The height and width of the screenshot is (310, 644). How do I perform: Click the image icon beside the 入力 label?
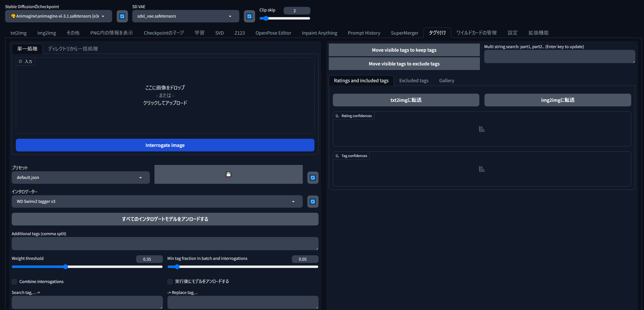pyautogui.click(x=20, y=61)
